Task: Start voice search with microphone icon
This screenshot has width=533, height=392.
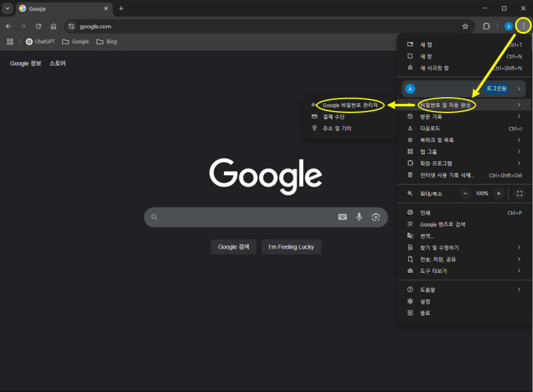Action: click(x=359, y=217)
